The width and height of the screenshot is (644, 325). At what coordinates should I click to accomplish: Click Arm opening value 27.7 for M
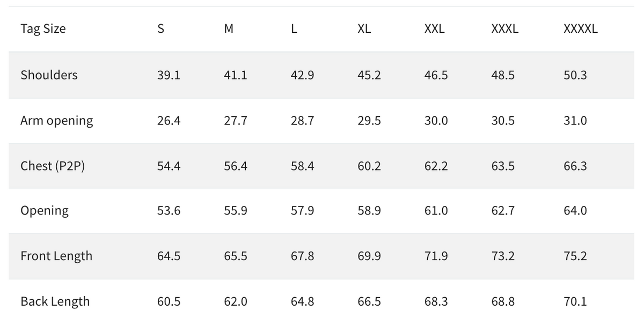coord(235,121)
